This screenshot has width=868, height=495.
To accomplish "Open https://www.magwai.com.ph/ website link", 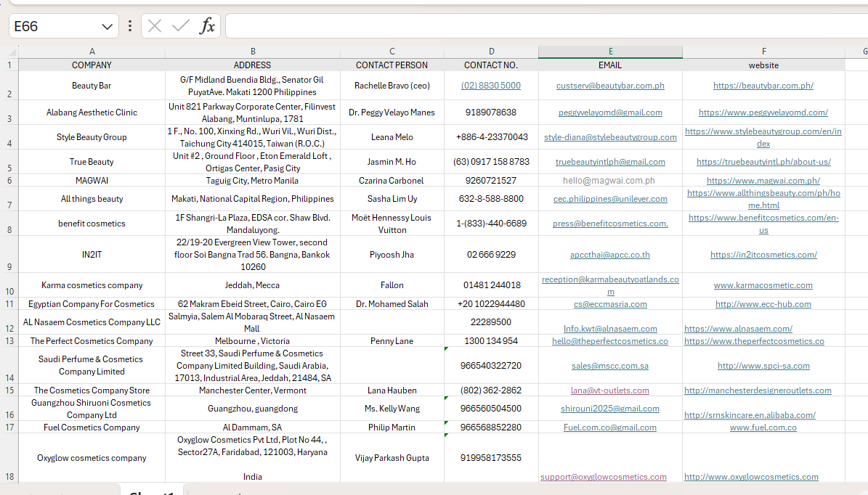I will coord(763,181).
